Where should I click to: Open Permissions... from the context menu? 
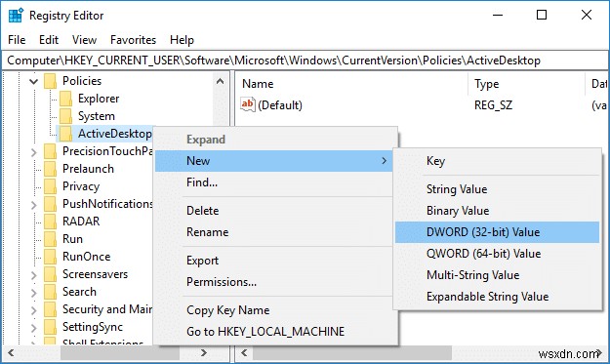(x=274, y=282)
